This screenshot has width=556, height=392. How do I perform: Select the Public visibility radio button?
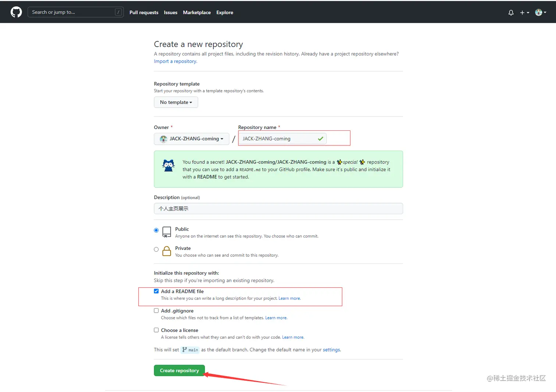[156, 230]
